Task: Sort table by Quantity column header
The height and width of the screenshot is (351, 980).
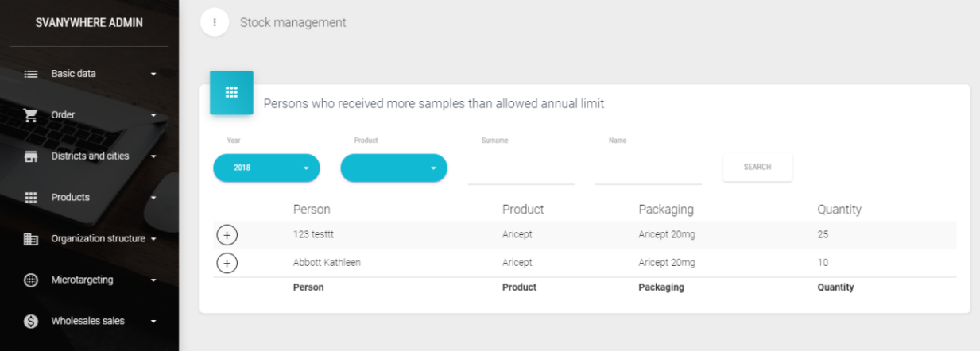Action: pyautogui.click(x=839, y=210)
